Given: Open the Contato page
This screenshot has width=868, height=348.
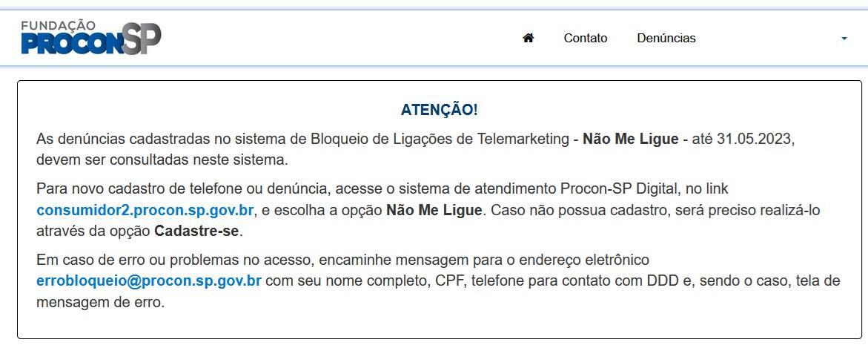Looking at the screenshot, I should tap(585, 39).
